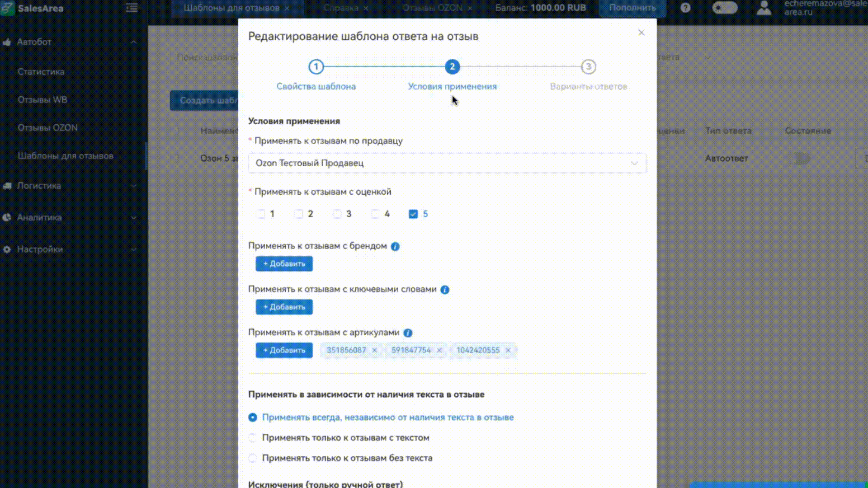Click the account email echeremazova@salesarea.ru
This screenshot has height=488, width=868.
click(x=826, y=8)
